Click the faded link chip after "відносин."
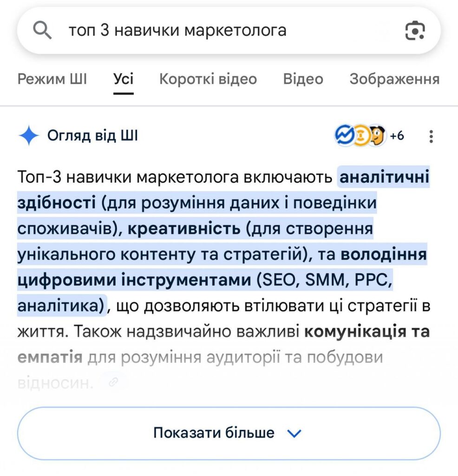Image resolution: width=458 pixels, height=476 pixels. (x=112, y=382)
